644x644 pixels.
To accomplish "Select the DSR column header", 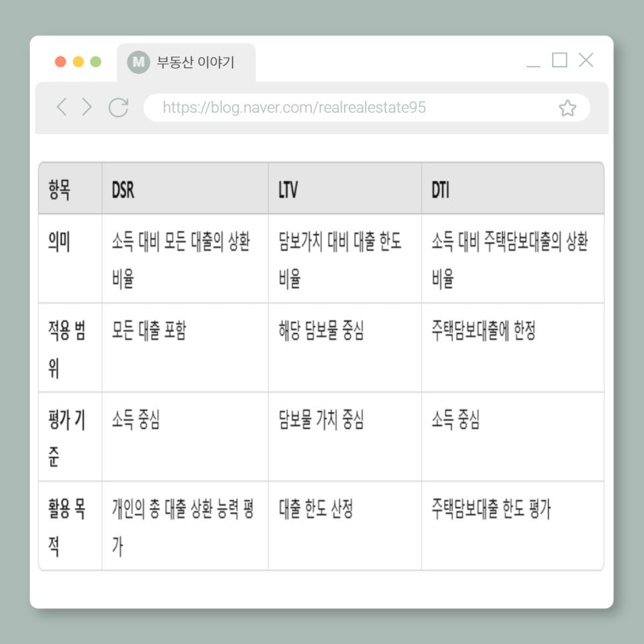I will pos(185,189).
